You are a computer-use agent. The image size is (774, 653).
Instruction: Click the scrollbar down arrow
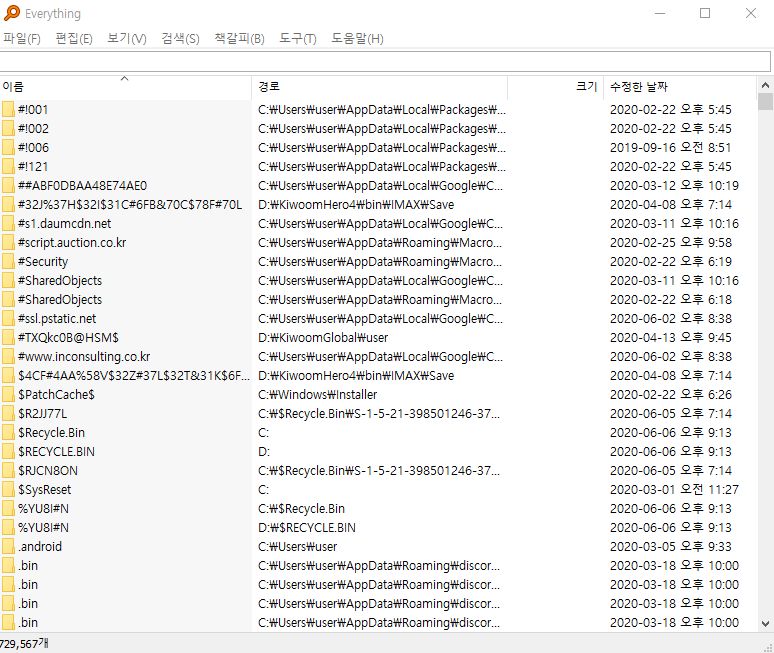(765, 624)
